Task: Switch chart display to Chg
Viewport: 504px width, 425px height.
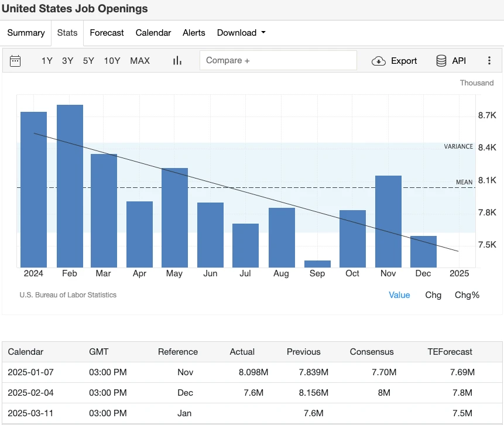Action: tap(433, 295)
